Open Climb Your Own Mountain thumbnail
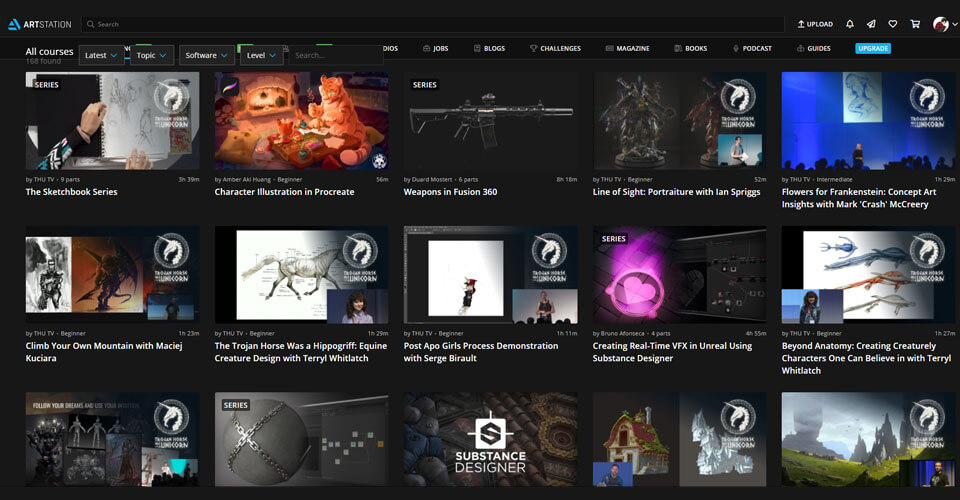 [x=113, y=274]
